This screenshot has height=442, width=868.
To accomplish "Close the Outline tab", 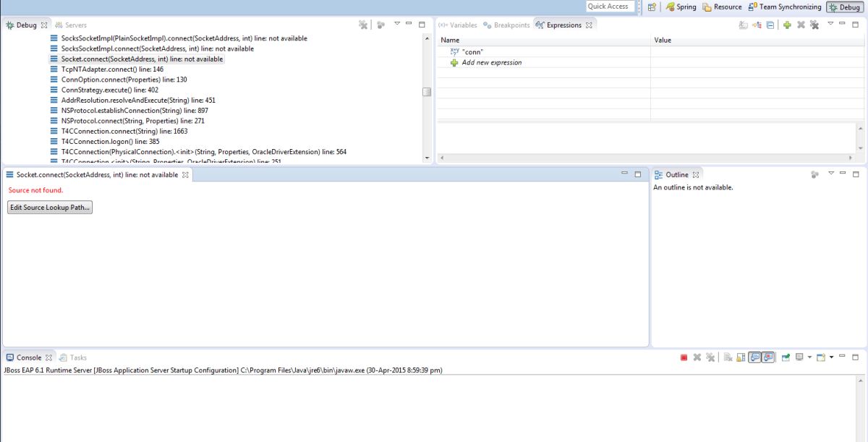I will click(696, 174).
